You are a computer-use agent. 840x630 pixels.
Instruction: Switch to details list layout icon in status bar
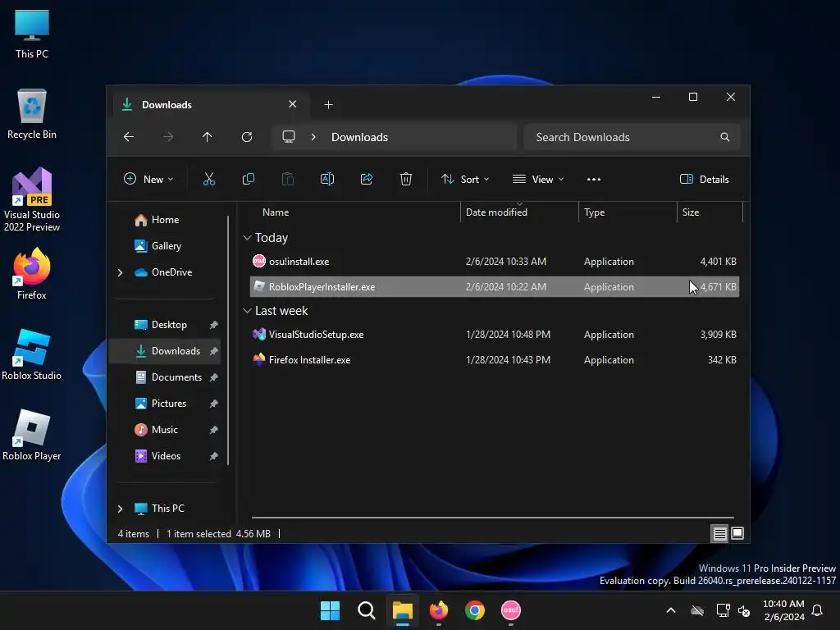click(719, 533)
